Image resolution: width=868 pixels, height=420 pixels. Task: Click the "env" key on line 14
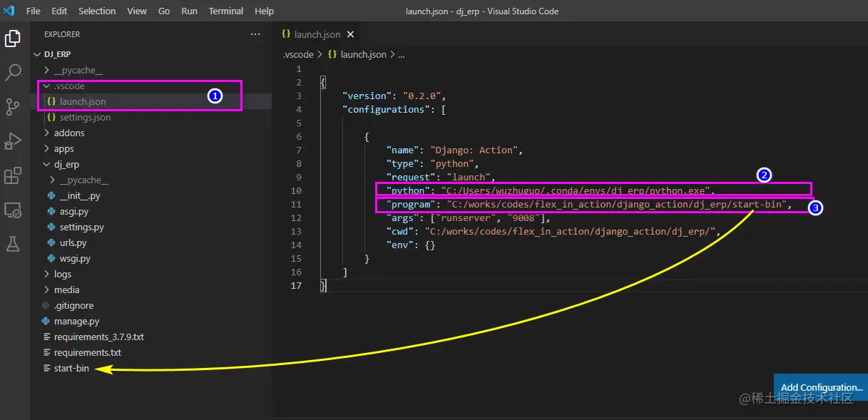point(399,245)
